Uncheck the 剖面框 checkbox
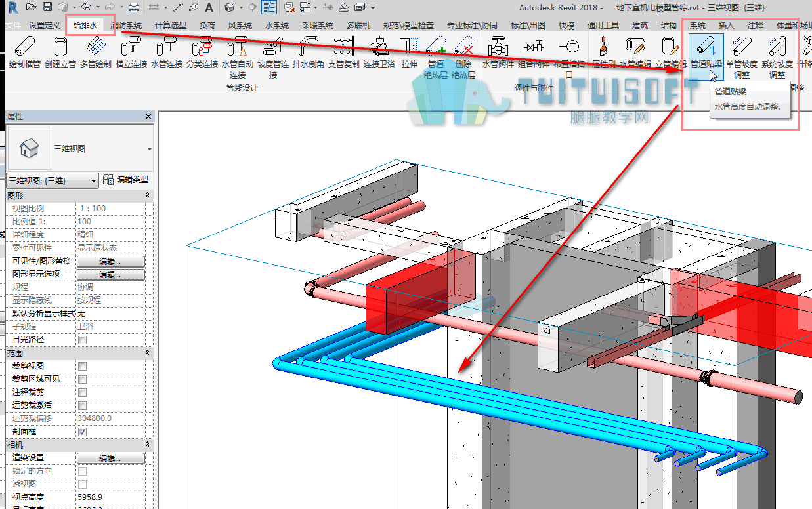The height and width of the screenshot is (509, 812). click(83, 432)
